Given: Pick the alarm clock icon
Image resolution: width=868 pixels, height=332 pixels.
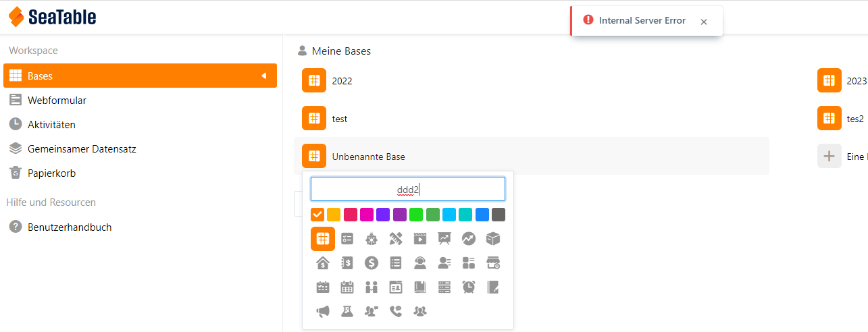Looking at the screenshot, I should (469, 287).
